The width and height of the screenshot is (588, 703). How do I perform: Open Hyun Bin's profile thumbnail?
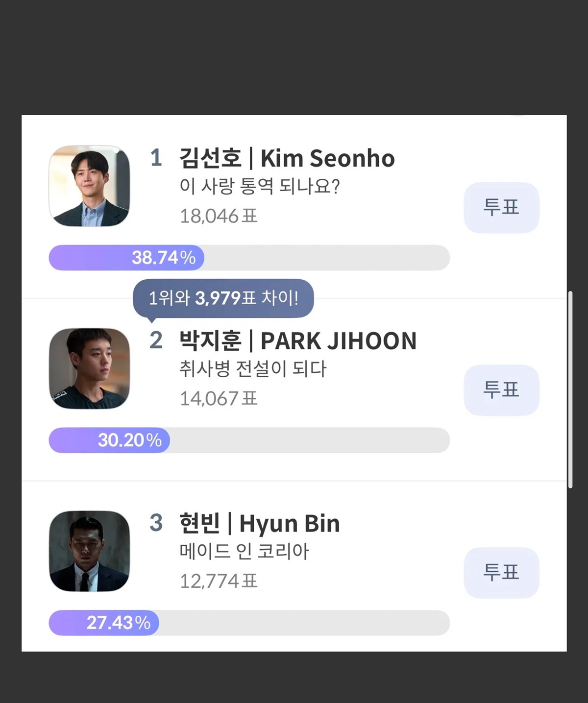(89, 551)
